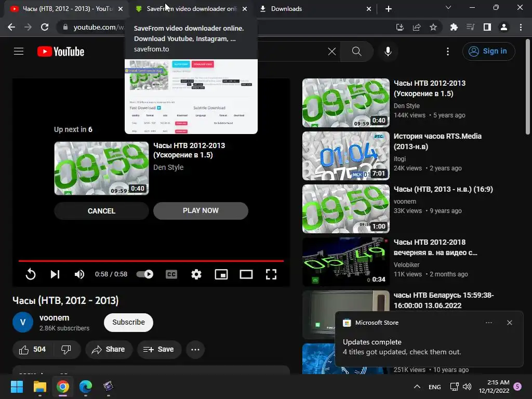Viewport: 532px width, 399px height.
Task: Open File Explorer from taskbar
Action: 39,387
